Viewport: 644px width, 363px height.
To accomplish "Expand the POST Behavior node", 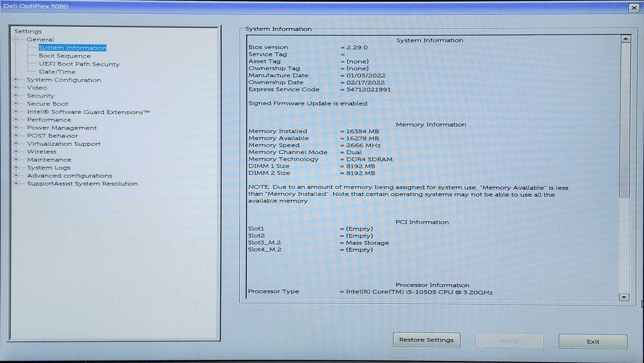I will tap(16, 136).
